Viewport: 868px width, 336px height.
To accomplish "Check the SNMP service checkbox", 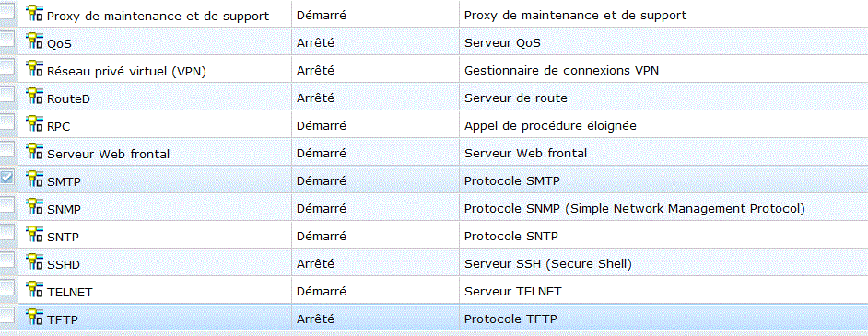I will [6, 205].
